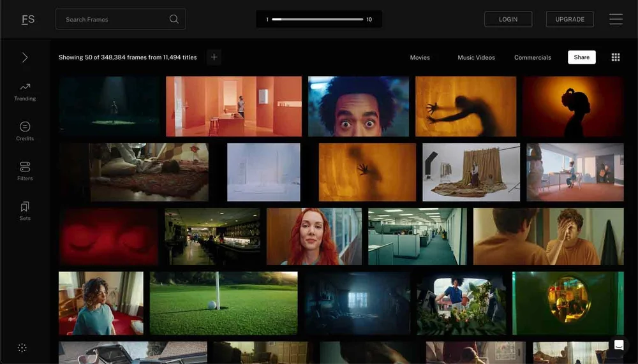
Task: Click the FS logo icon
Action: coord(28,19)
